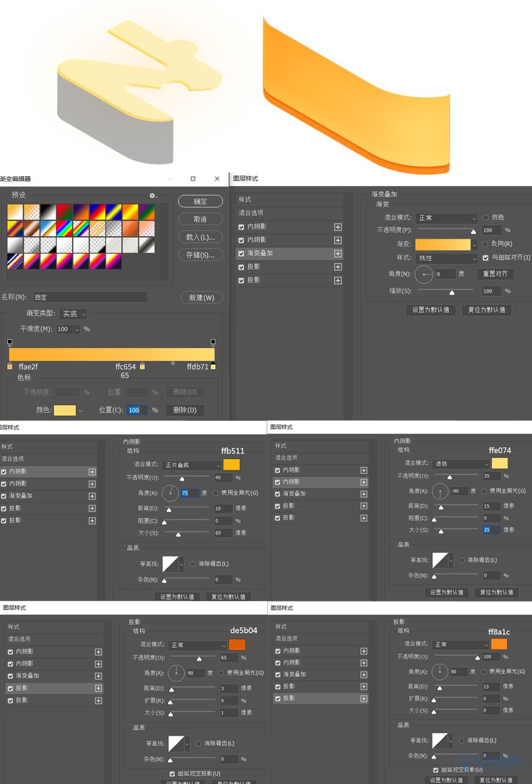Click the plus icon beside highlighted 渐变叠加 row
The width and height of the screenshot is (532, 784).
coord(338,253)
